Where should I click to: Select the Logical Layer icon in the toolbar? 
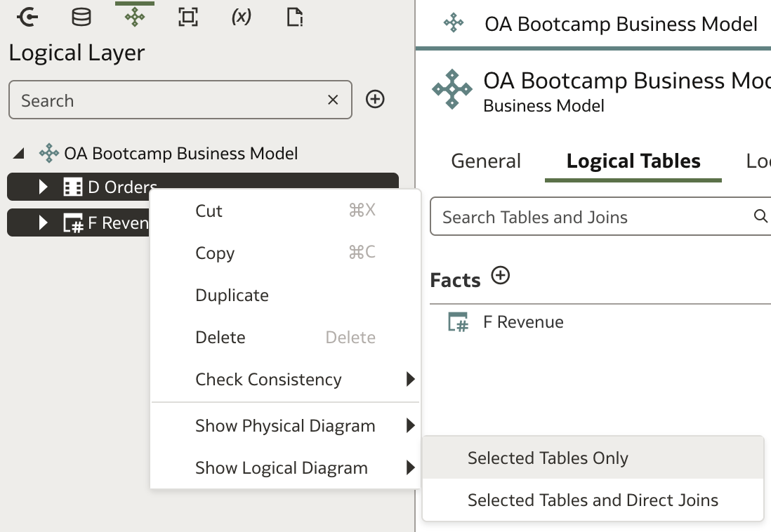pyautogui.click(x=135, y=18)
